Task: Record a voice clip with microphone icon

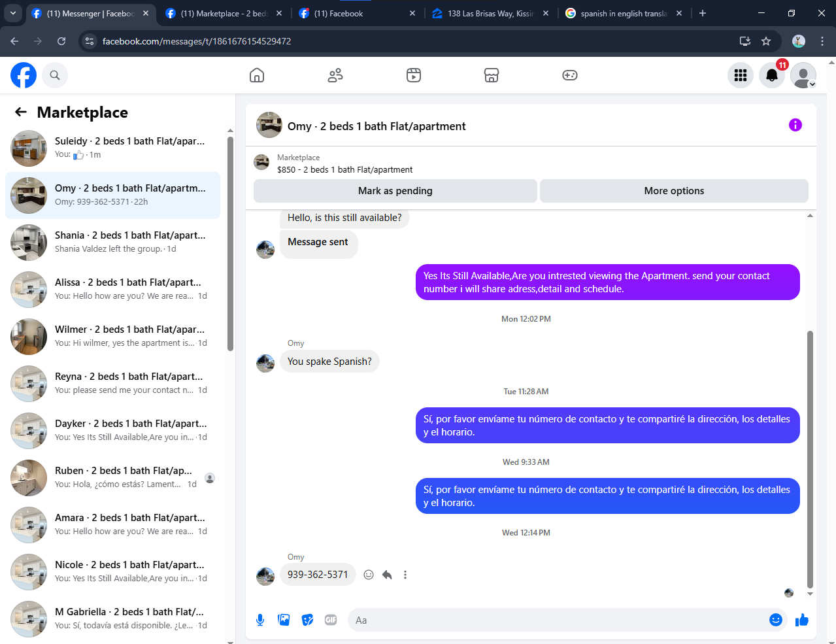Action: tap(260, 620)
